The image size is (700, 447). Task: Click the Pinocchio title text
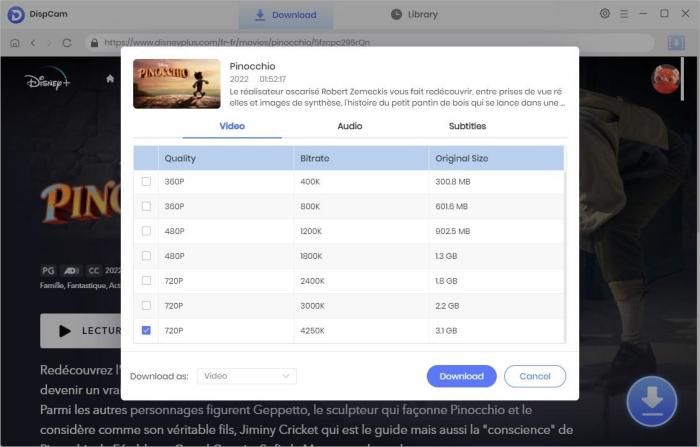coord(252,66)
